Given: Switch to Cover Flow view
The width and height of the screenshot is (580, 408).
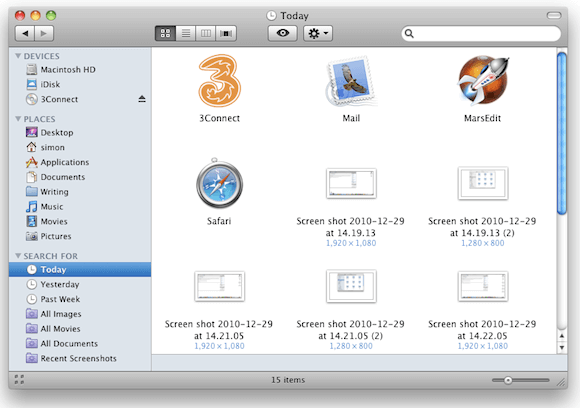Looking at the screenshot, I should coord(226,33).
